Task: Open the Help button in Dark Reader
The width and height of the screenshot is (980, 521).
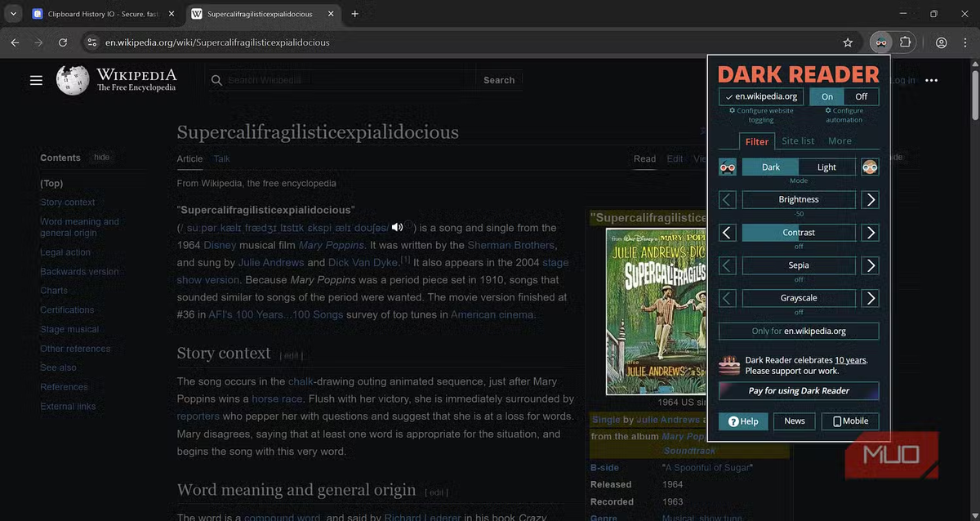Action: point(743,421)
